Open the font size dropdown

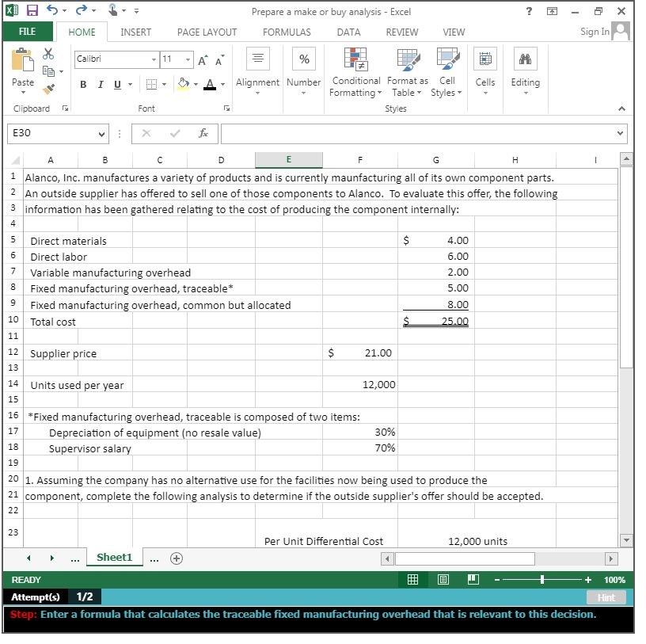coord(189,59)
